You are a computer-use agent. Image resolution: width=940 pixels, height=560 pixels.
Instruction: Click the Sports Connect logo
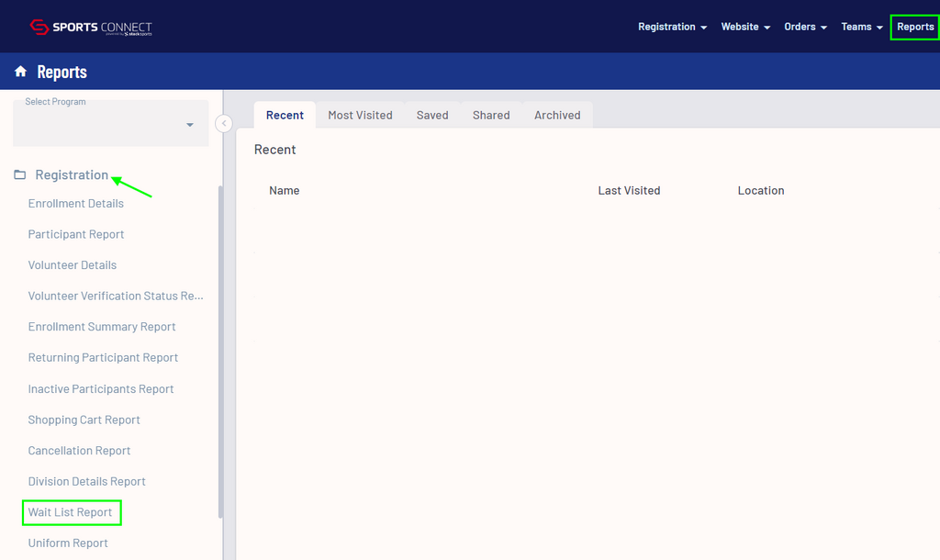[90, 28]
